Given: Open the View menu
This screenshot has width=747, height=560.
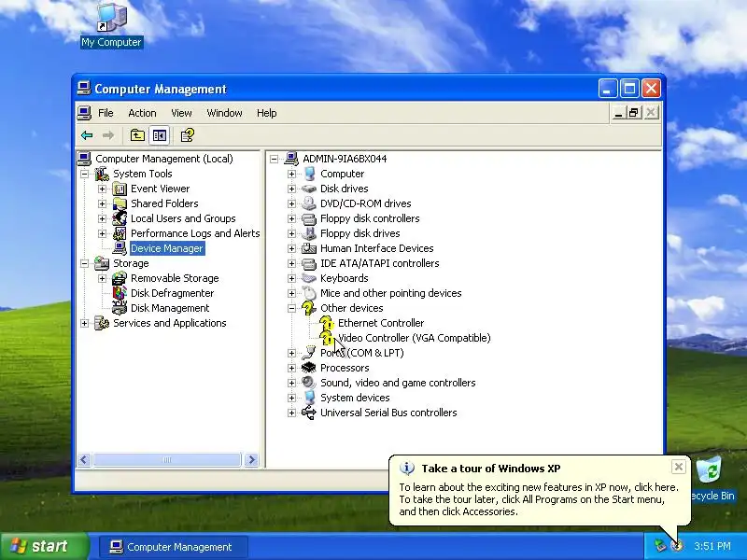Looking at the screenshot, I should pos(181,113).
